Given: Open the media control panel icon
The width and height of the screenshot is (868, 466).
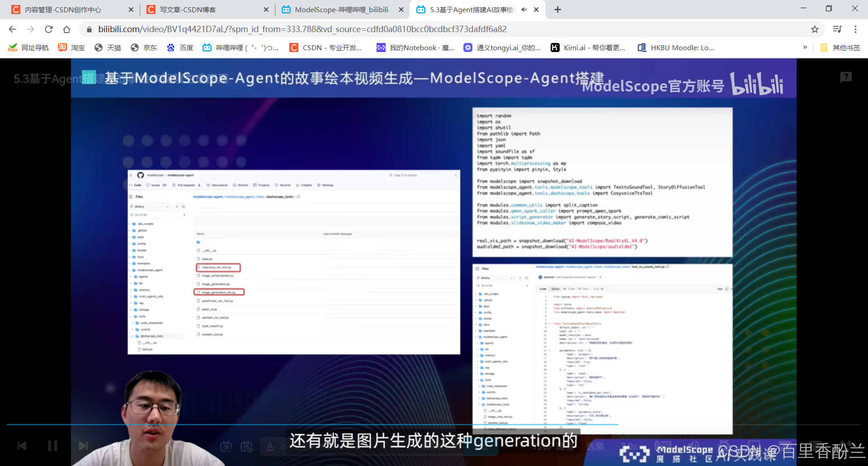Looking at the screenshot, I should point(837,29).
